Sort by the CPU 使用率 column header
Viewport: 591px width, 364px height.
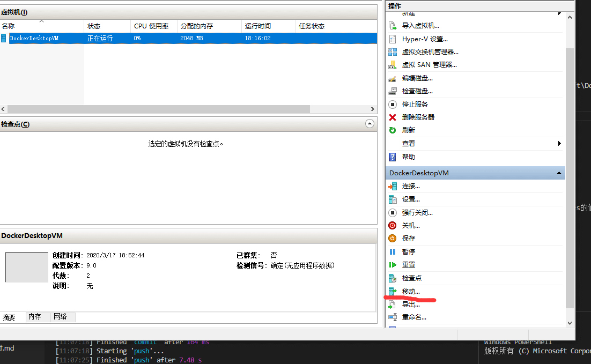click(x=151, y=26)
